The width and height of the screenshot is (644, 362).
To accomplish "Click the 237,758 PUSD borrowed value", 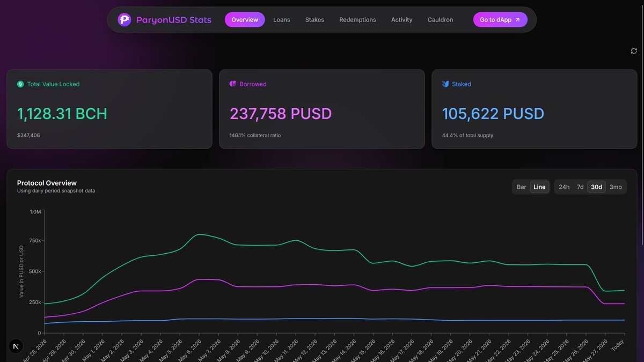I will click(281, 114).
